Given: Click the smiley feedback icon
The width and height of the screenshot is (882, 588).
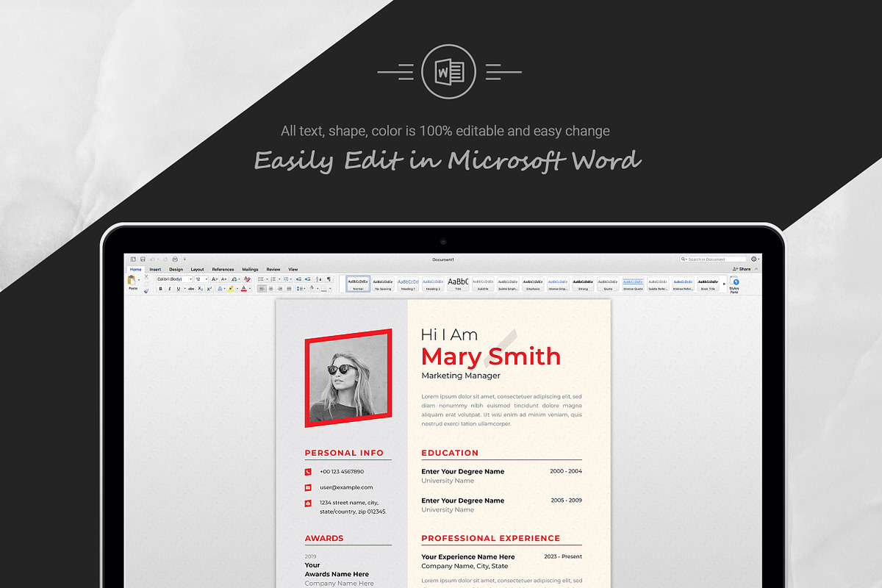Looking at the screenshot, I should (753, 259).
